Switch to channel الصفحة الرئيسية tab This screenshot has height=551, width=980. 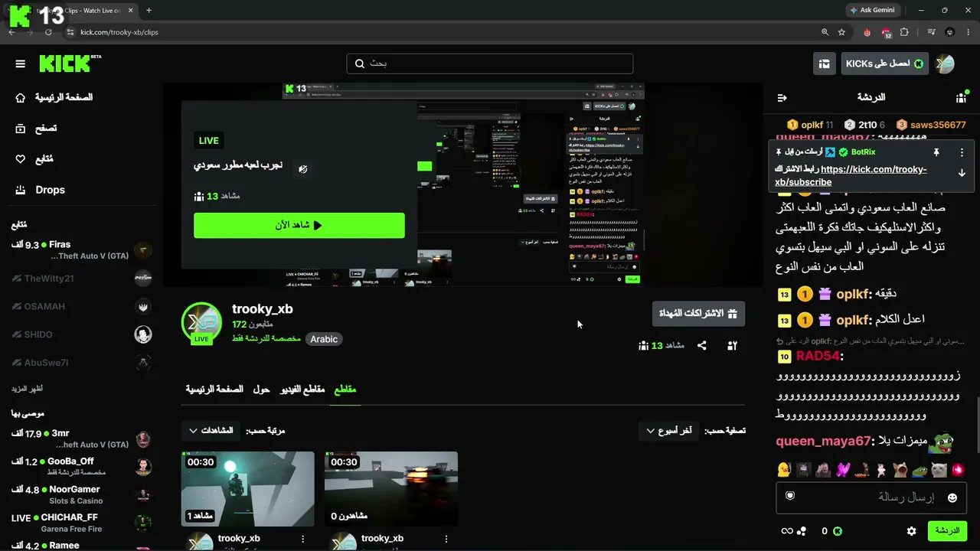(214, 390)
